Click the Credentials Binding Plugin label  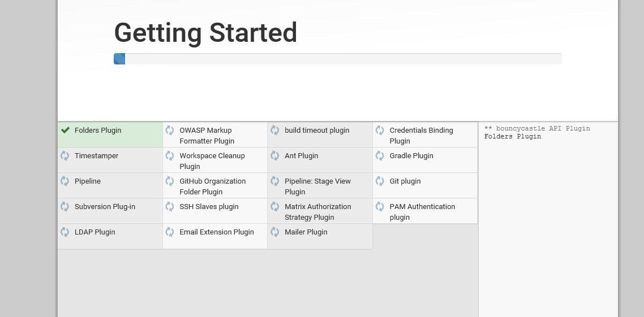421,136
